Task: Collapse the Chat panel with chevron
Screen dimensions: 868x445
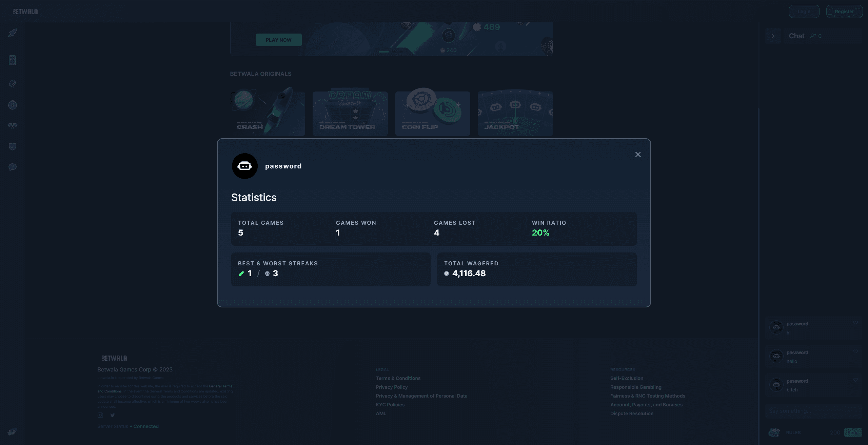Action: (x=773, y=36)
